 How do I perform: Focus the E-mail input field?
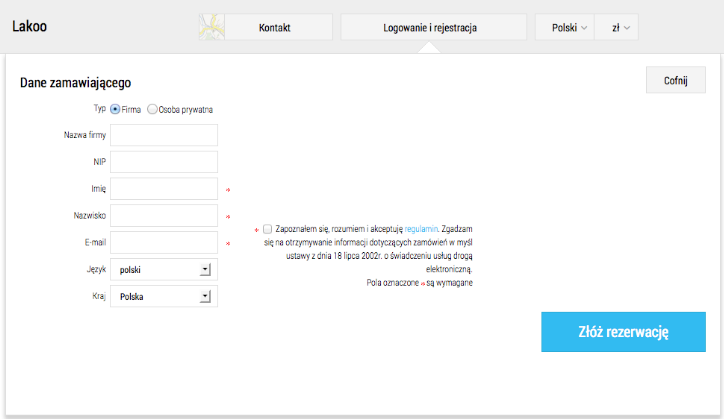point(164,242)
